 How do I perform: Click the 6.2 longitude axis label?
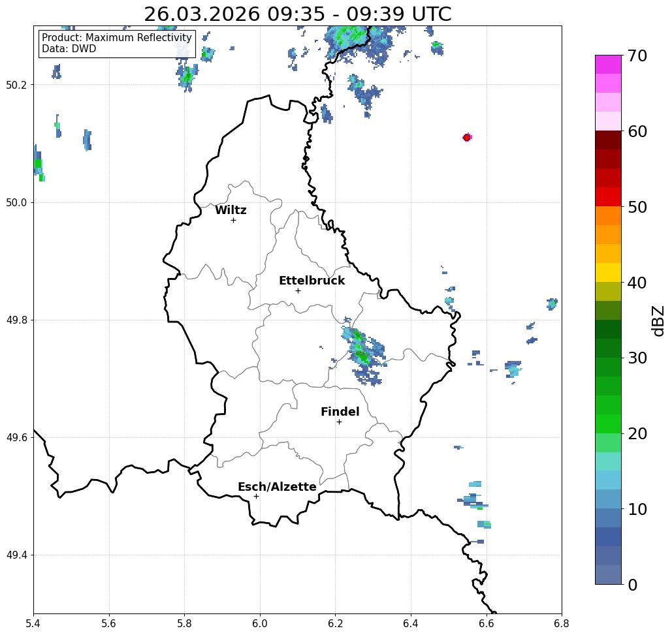tap(335, 623)
